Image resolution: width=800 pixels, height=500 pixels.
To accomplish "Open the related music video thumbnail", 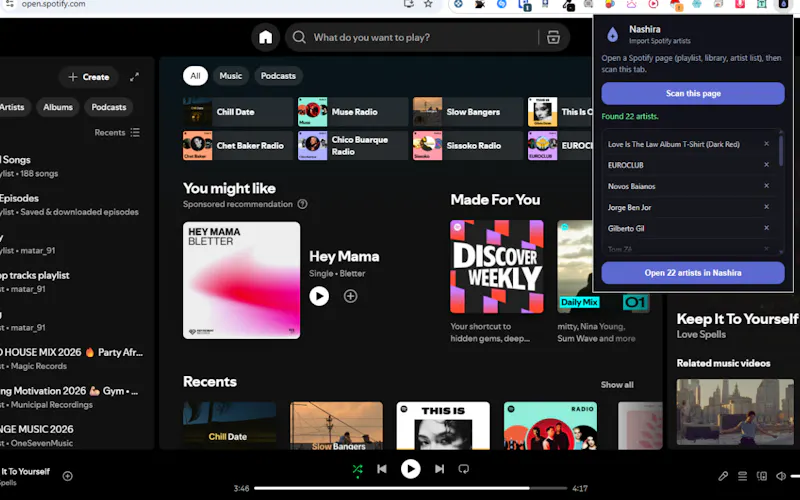I will [735, 412].
